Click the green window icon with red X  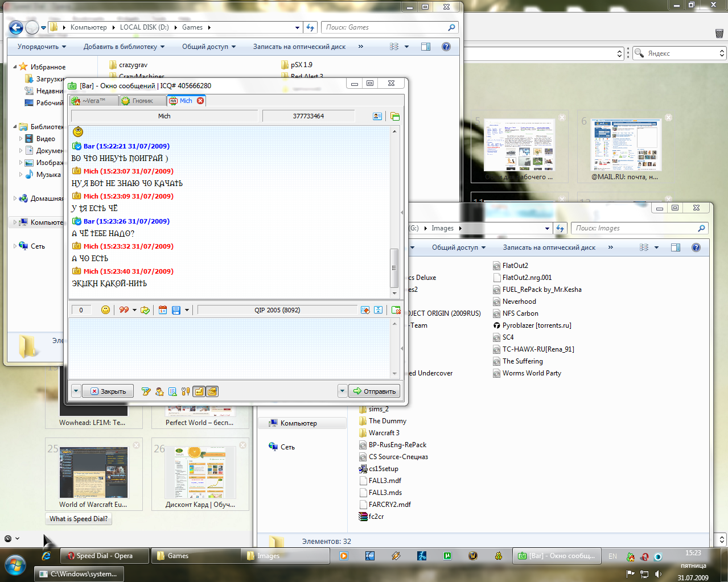tap(396, 310)
